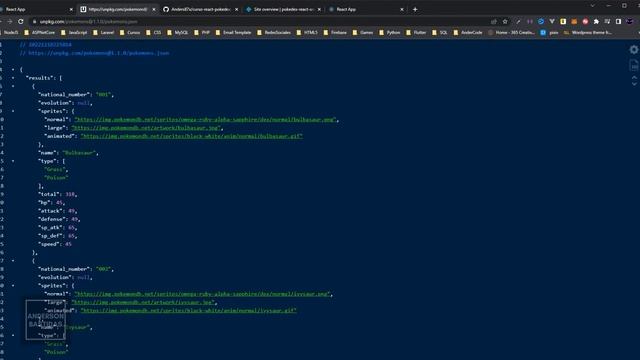Open the Home - 365 Creative bookmark

coord(511,32)
